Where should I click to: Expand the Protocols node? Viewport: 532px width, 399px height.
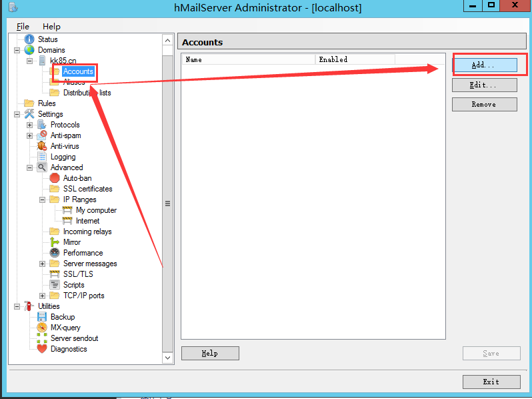click(29, 125)
